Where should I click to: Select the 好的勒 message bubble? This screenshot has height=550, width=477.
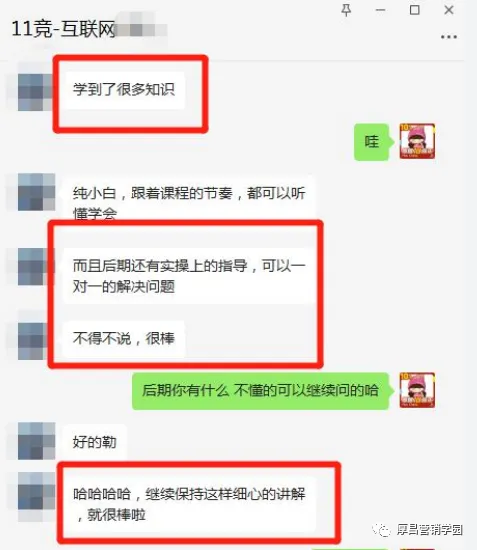pyautogui.click(x=95, y=442)
